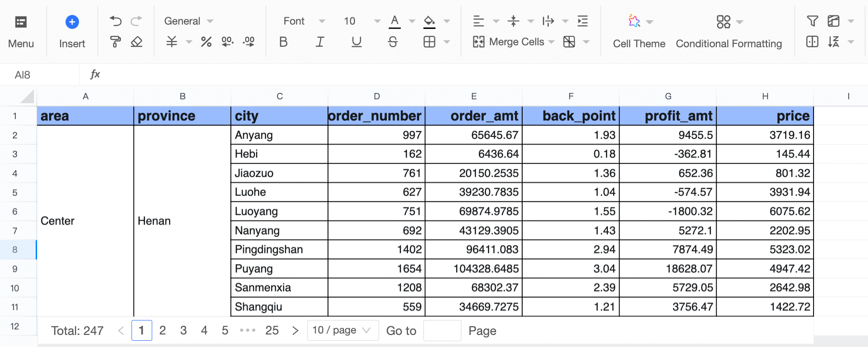
Task: Expand the fill color dropdown arrow
Action: [x=447, y=21]
